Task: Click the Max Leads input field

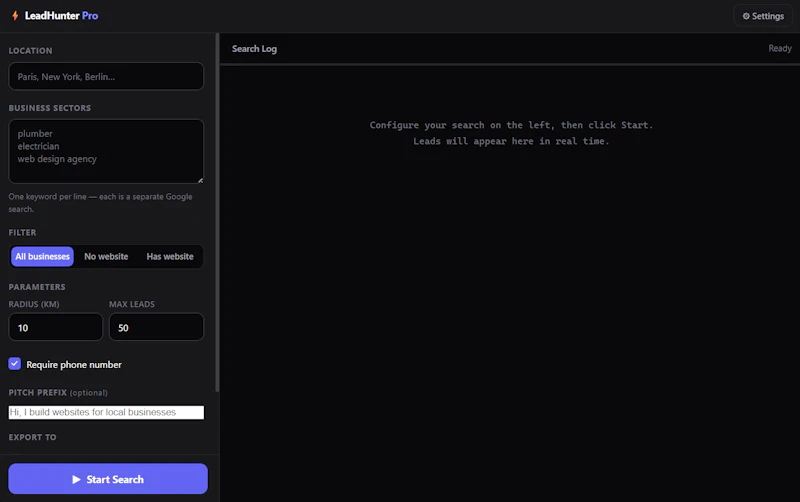Action: (x=156, y=327)
